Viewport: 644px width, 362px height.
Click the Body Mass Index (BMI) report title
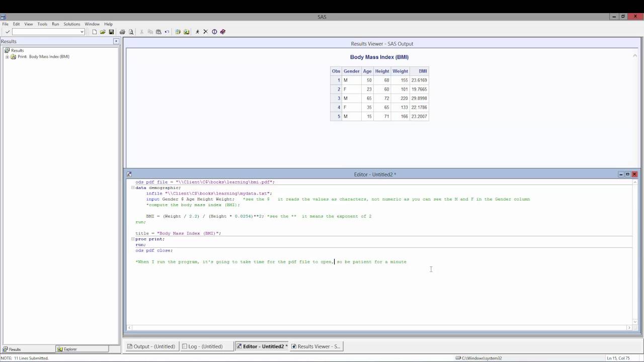pyautogui.click(x=379, y=57)
